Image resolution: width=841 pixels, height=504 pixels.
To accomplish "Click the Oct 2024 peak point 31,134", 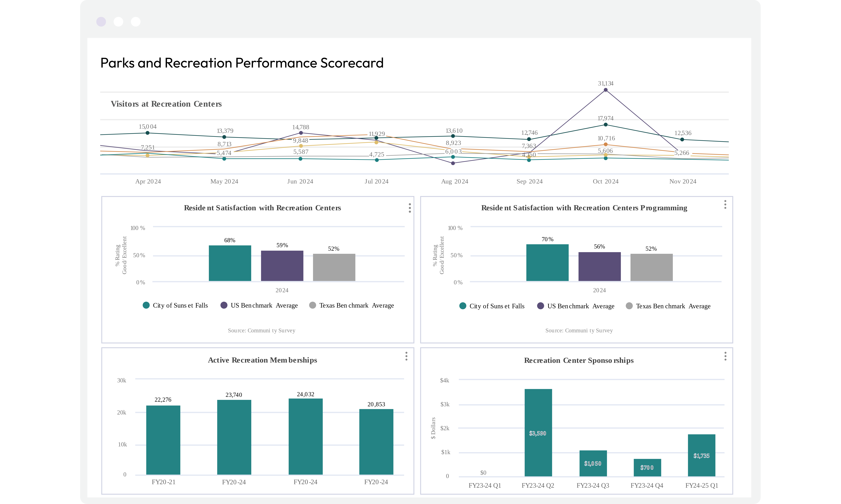I will (605, 90).
